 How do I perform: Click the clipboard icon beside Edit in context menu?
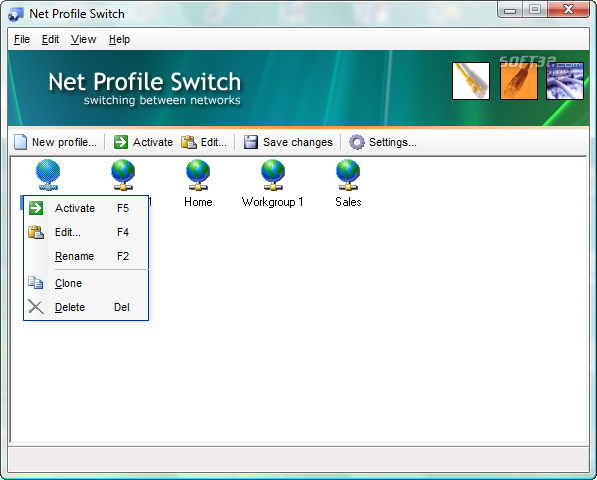coord(36,232)
